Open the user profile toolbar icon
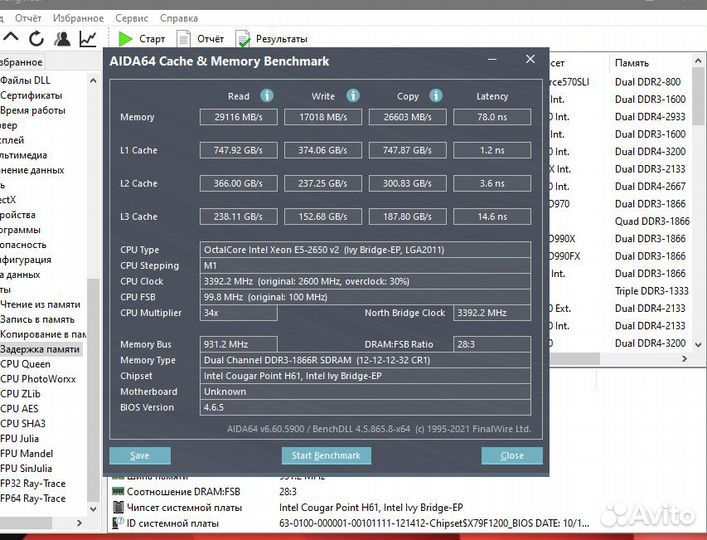Viewport: 707px width, 540px height. pos(62,39)
